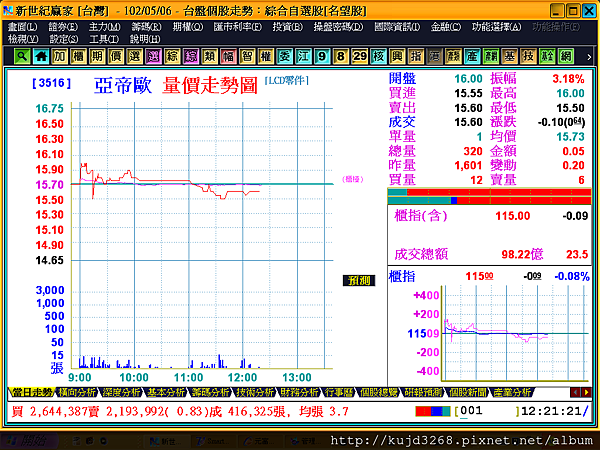Click the 29 toolbar icon
Screen dimensions: 600x450
point(359,57)
